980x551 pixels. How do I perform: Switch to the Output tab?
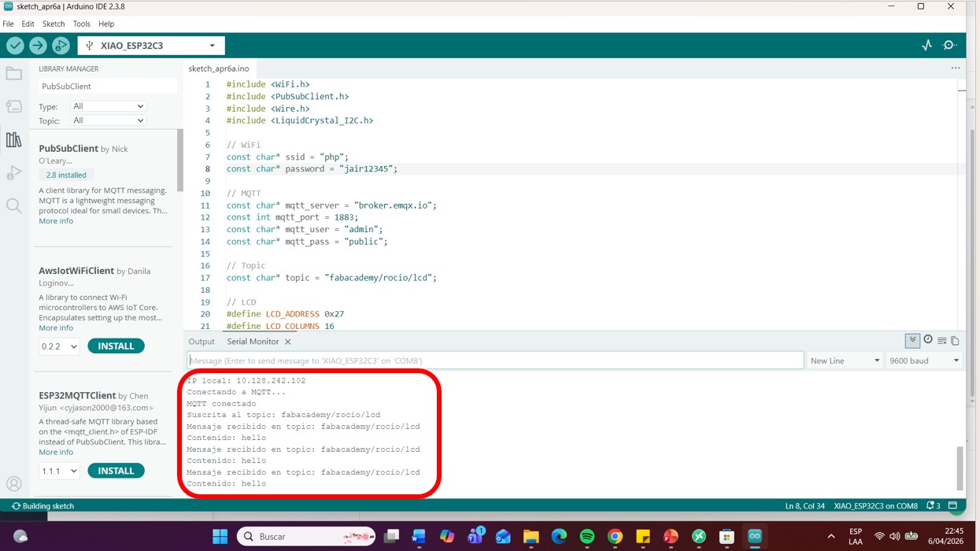(202, 342)
